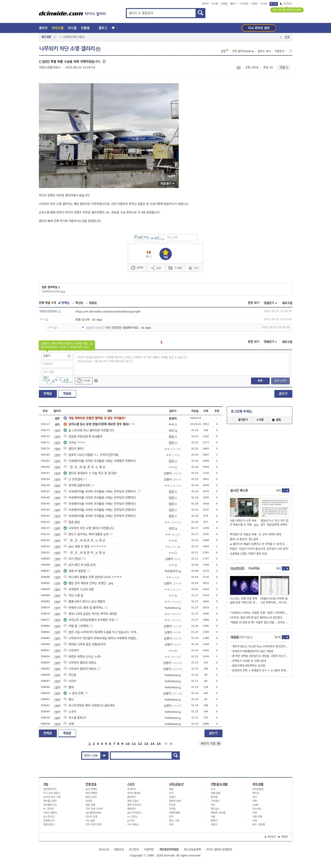
Task: Report the post with 신고 siren button
Action: pos(194,267)
